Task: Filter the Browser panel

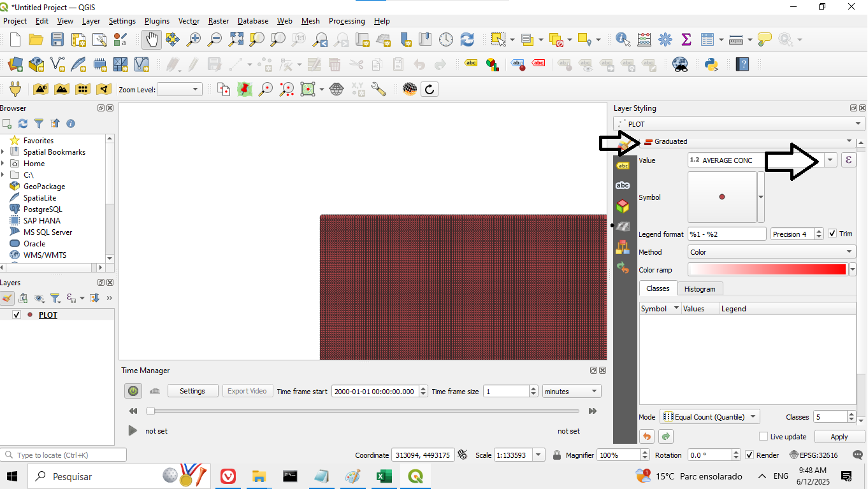Action: pyautogui.click(x=39, y=124)
